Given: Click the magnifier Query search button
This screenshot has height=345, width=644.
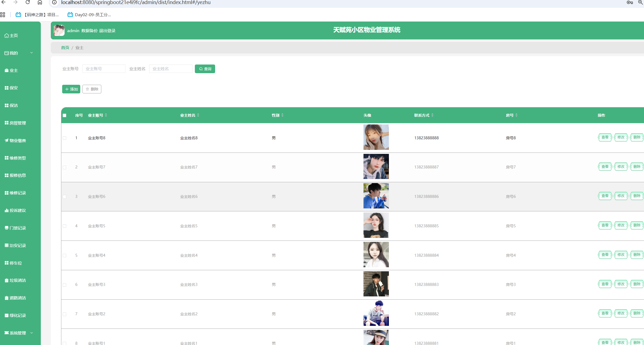Looking at the screenshot, I should [x=205, y=69].
